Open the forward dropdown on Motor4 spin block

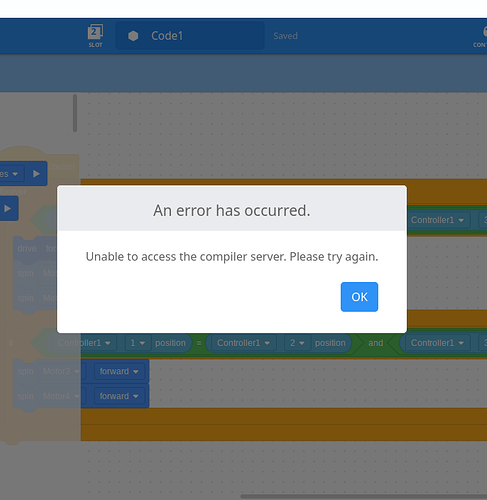(x=119, y=396)
